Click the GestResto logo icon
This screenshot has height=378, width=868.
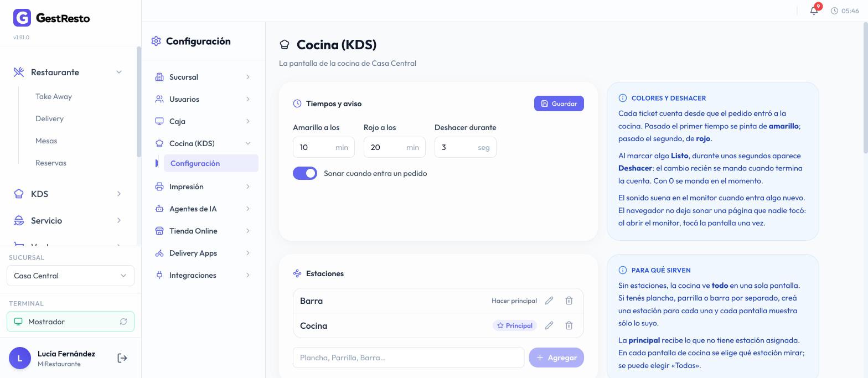pyautogui.click(x=22, y=18)
